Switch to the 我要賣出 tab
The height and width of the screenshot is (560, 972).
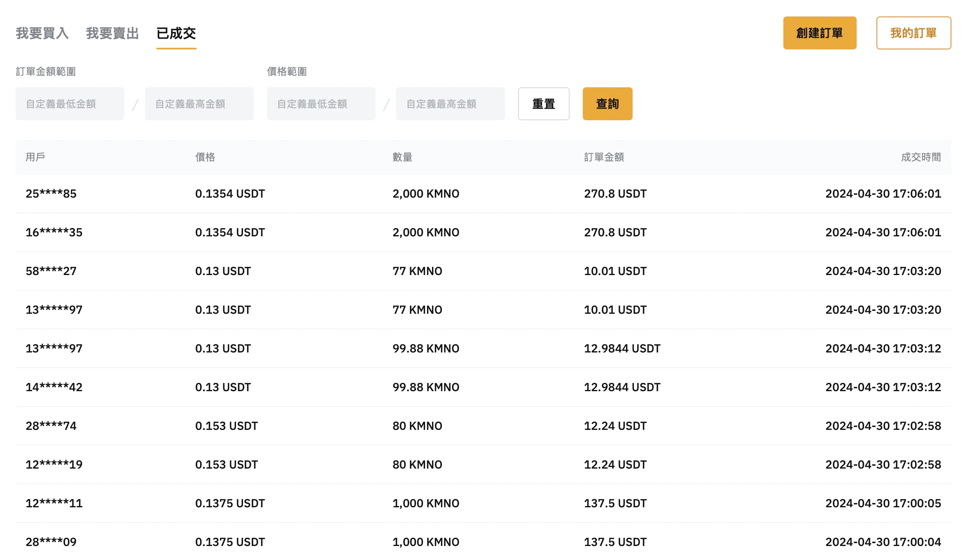112,34
